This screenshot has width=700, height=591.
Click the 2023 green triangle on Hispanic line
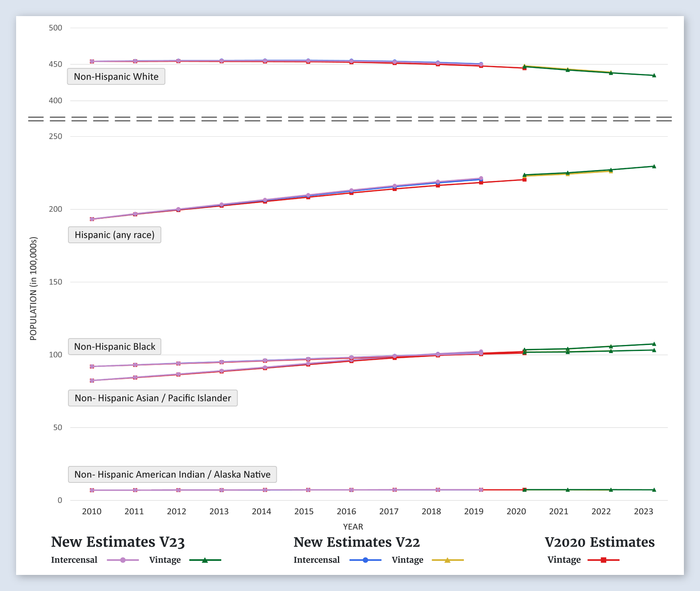[x=654, y=166]
